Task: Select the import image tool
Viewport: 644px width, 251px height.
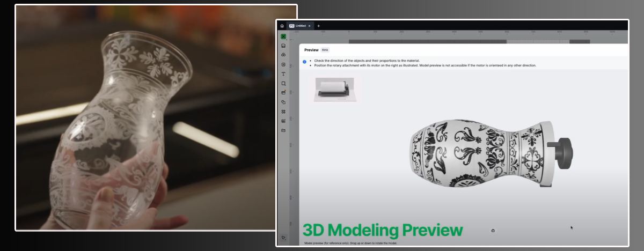Action: click(283, 64)
